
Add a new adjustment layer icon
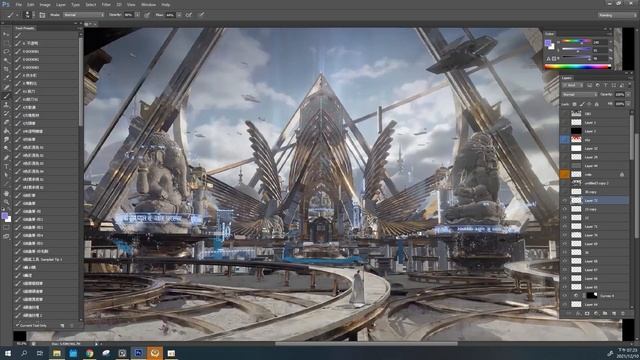[596, 313]
